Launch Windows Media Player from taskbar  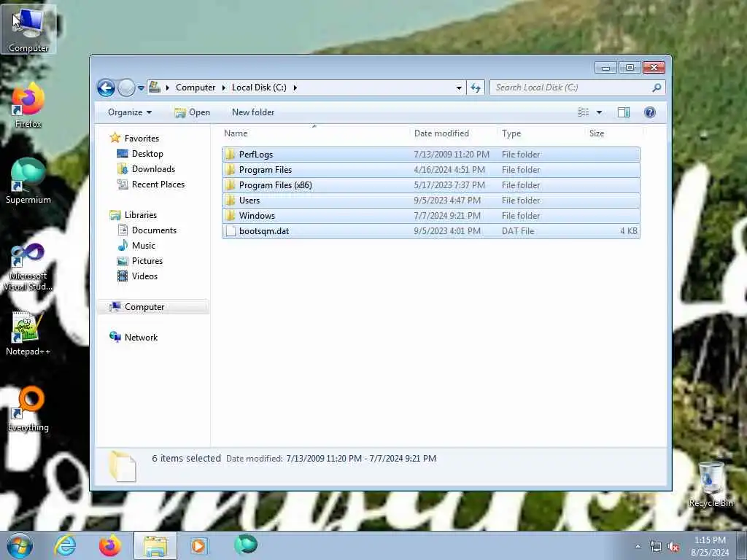click(200, 545)
